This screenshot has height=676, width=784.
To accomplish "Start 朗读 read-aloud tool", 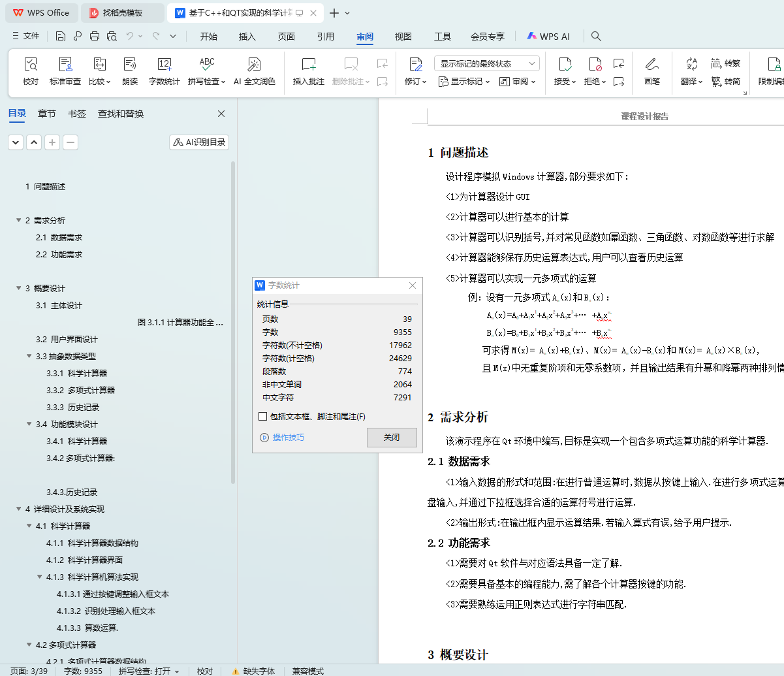I will point(130,71).
